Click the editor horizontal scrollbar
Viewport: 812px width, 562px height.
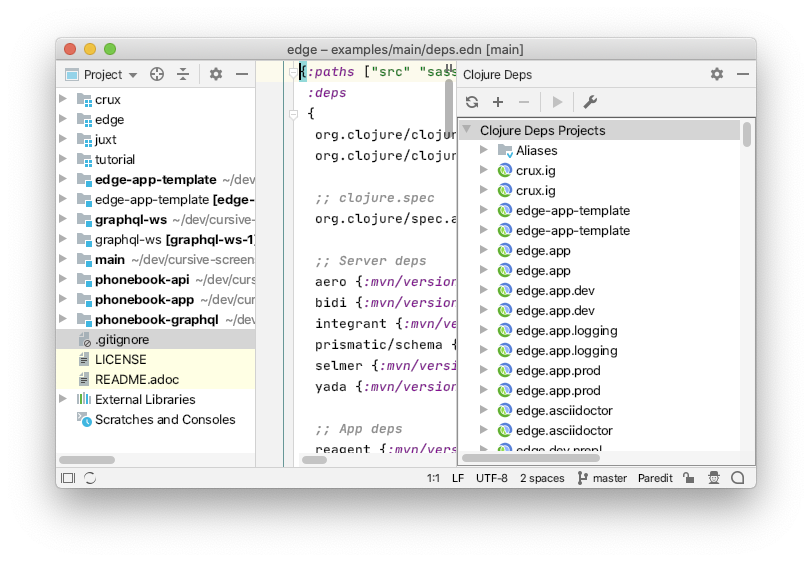click(x=314, y=460)
